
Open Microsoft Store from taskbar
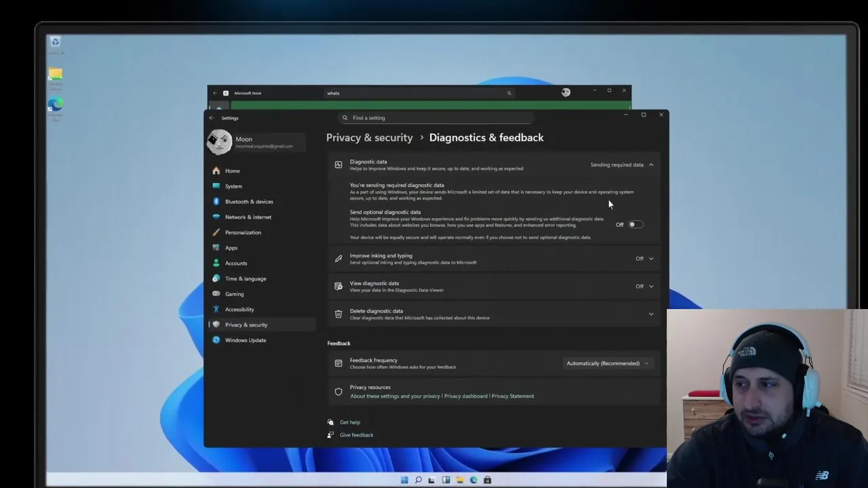487,480
